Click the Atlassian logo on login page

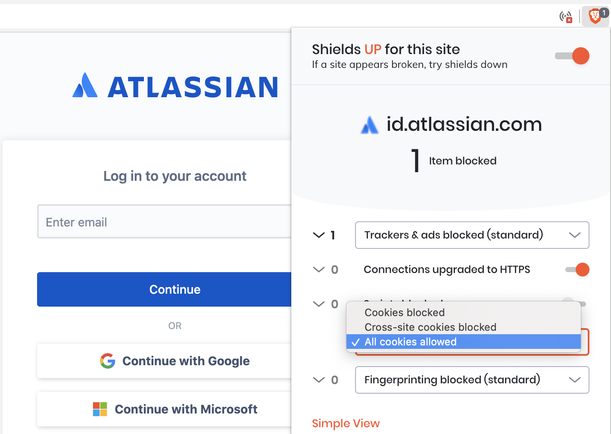pyautogui.click(x=175, y=86)
